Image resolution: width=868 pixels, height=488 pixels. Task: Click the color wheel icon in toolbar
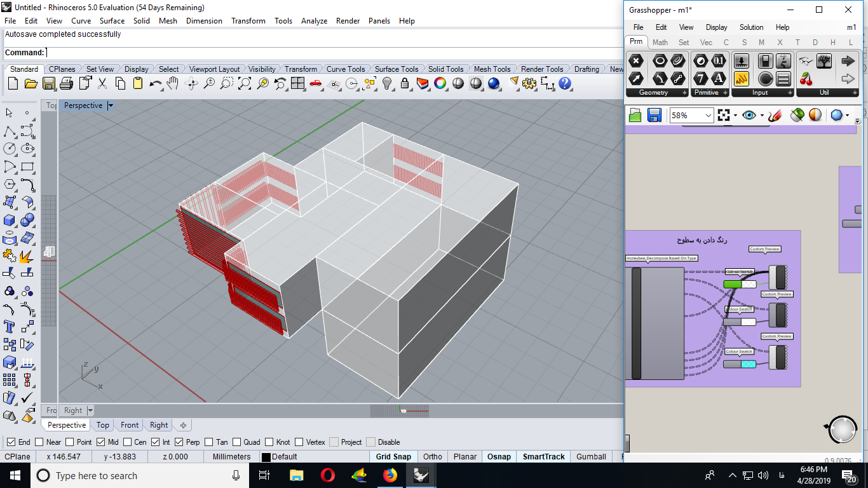point(440,83)
